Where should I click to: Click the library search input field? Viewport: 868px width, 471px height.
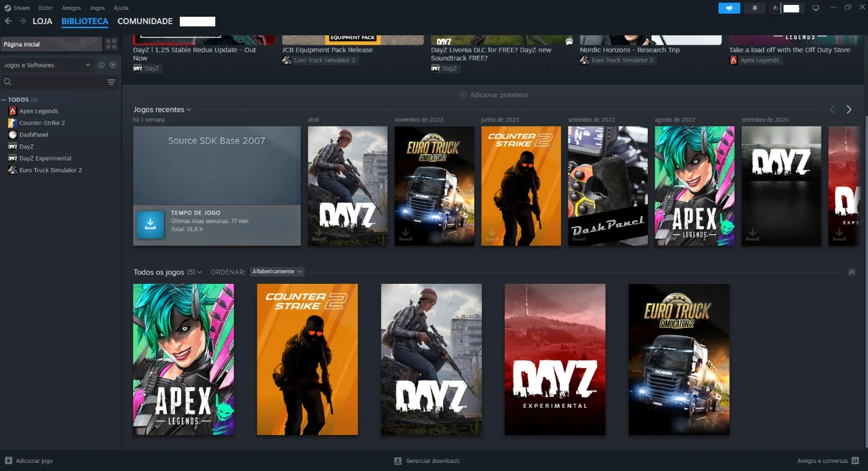coord(59,82)
